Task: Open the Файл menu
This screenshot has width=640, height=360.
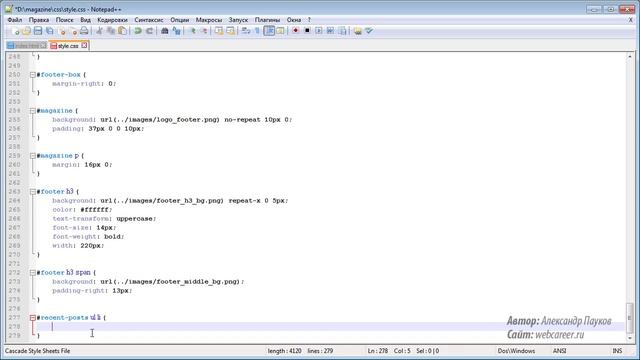Action: (x=15, y=20)
